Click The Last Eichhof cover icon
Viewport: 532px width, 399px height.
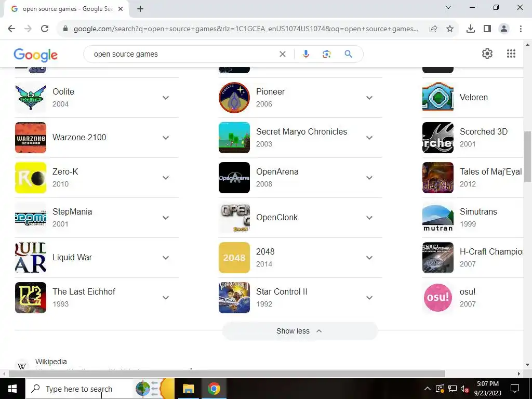tap(31, 298)
